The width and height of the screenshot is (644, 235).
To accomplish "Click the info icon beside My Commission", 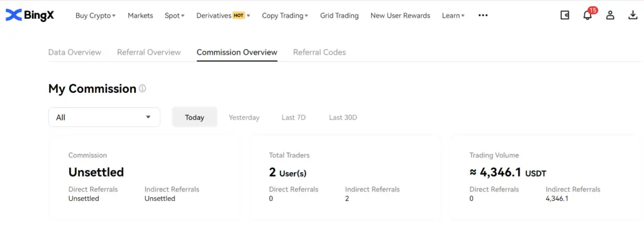I will 142,89.
